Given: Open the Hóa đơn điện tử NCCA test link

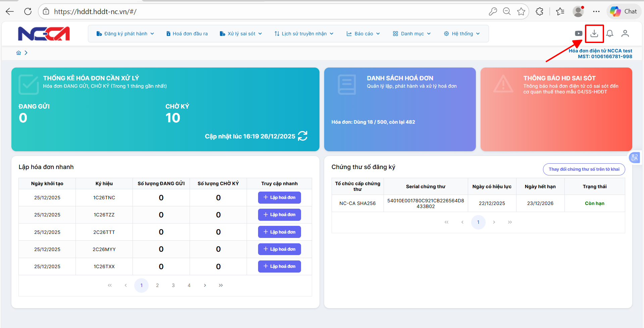Looking at the screenshot, I should pos(600,50).
